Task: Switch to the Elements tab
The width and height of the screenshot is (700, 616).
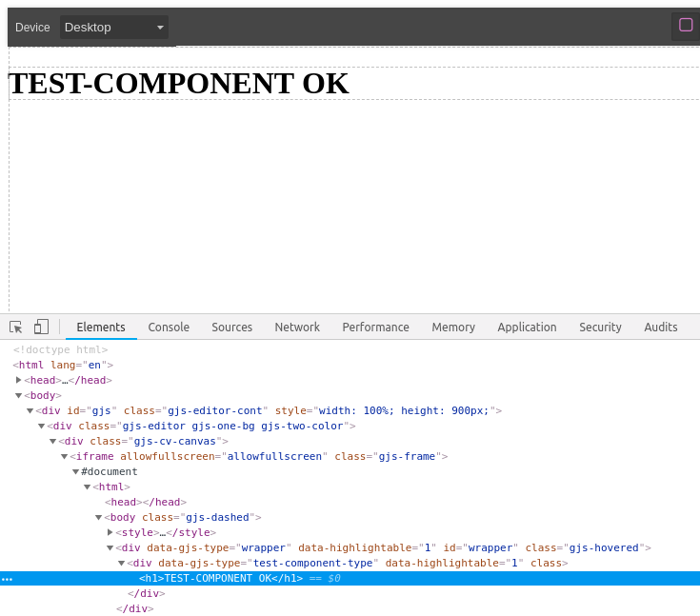Action: pyautogui.click(x=101, y=328)
